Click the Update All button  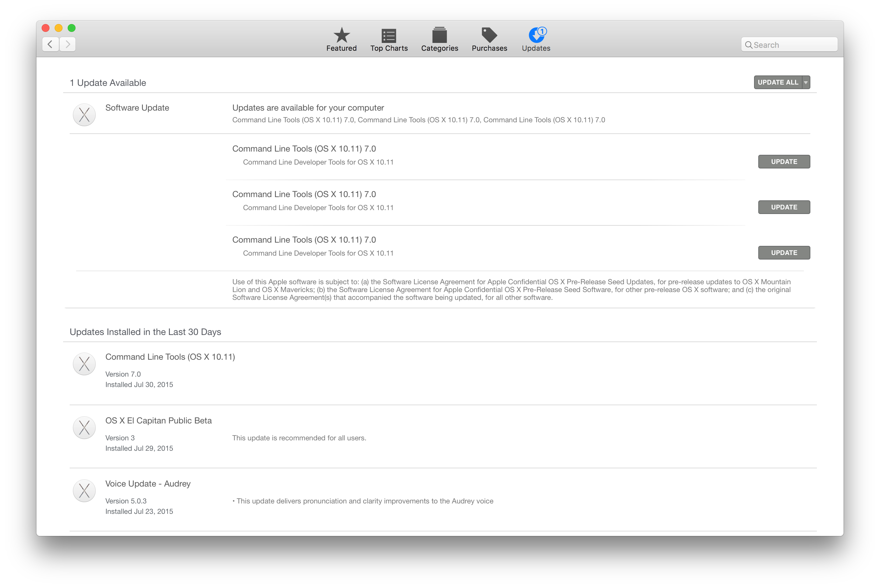[x=777, y=83]
